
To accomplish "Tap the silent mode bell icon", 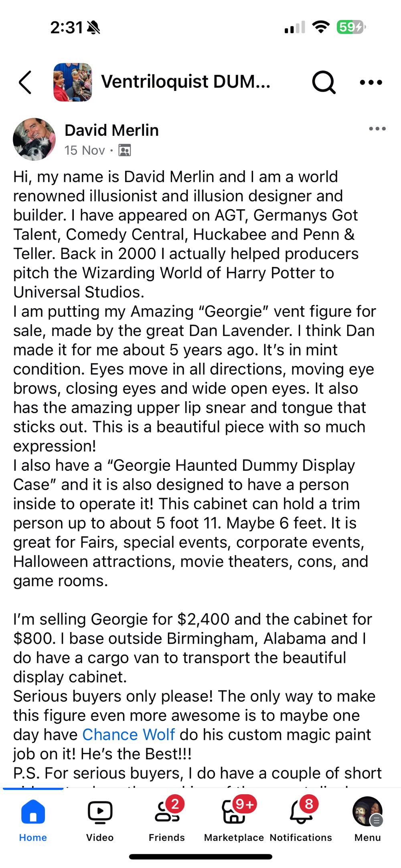I will (x=93, y=28).
